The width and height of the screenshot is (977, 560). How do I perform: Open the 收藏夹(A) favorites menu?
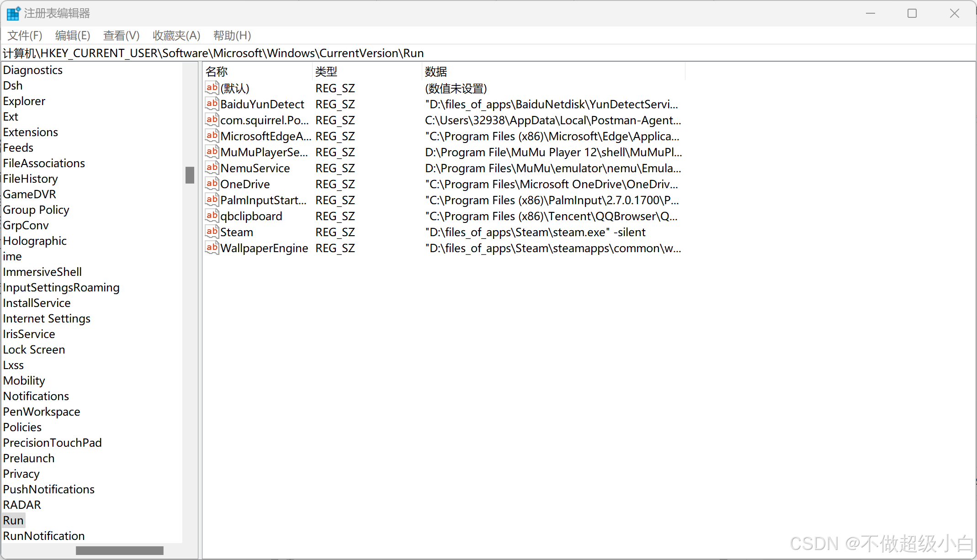point(176,35)
